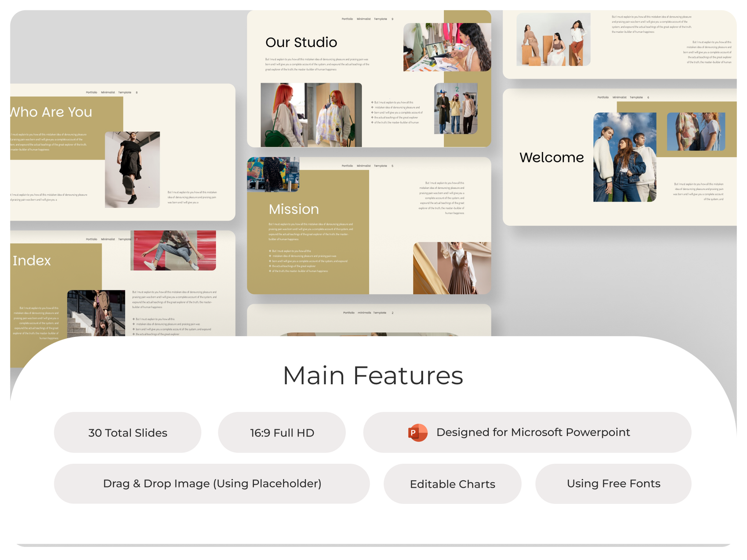Click the Who Are You title
747x560 pixels.
tap(51, 112)
